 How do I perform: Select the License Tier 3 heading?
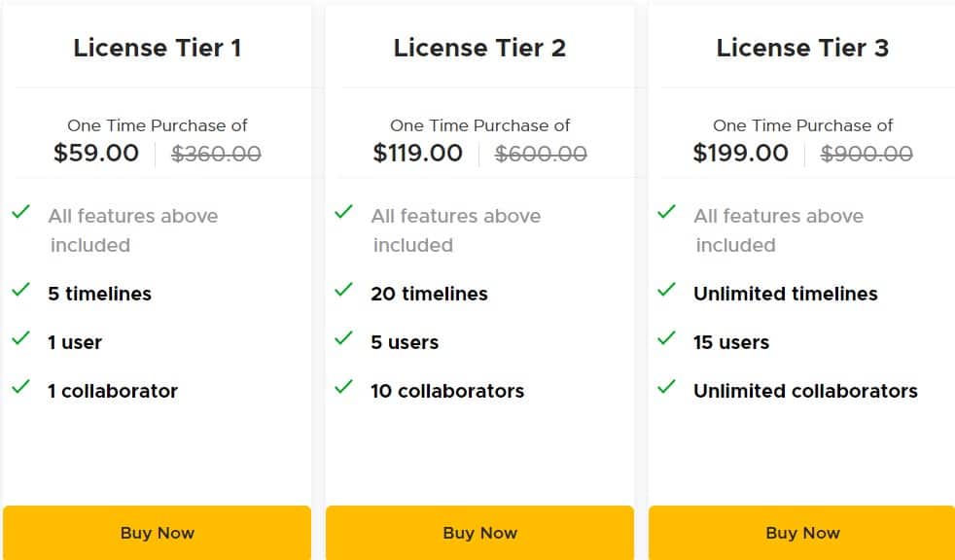(802, 48)
